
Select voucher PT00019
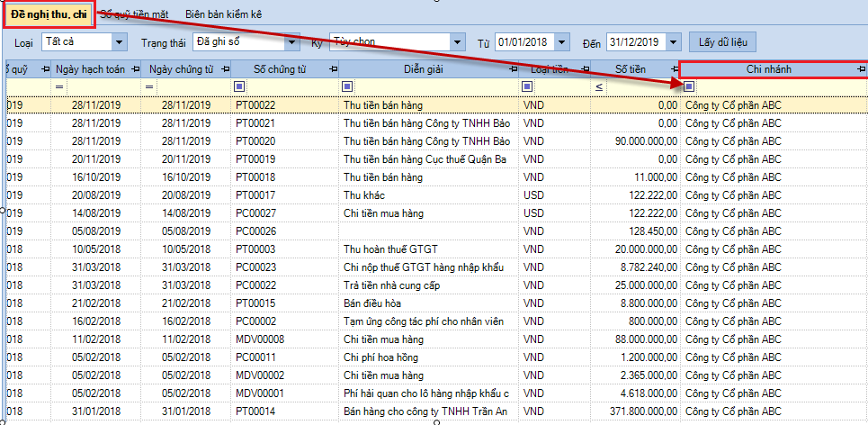click(255, 159)
